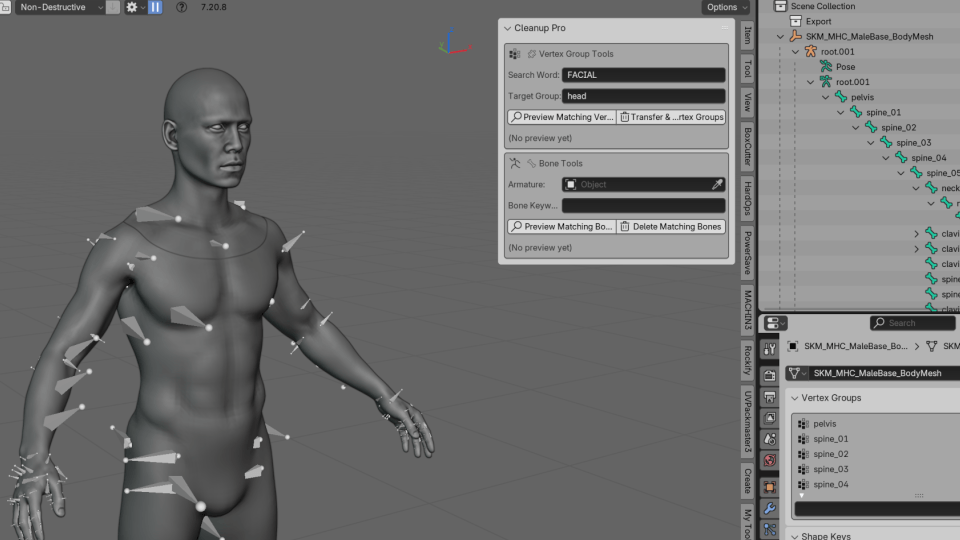The image size is (960, 540).
Task: Toggle the blue pause button in header
Action: 156,7
